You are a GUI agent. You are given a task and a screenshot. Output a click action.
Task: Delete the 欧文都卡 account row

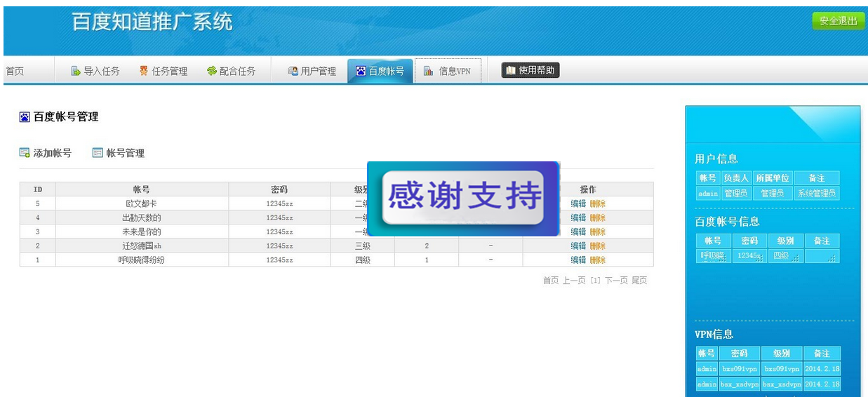click(x=597, y=203)
